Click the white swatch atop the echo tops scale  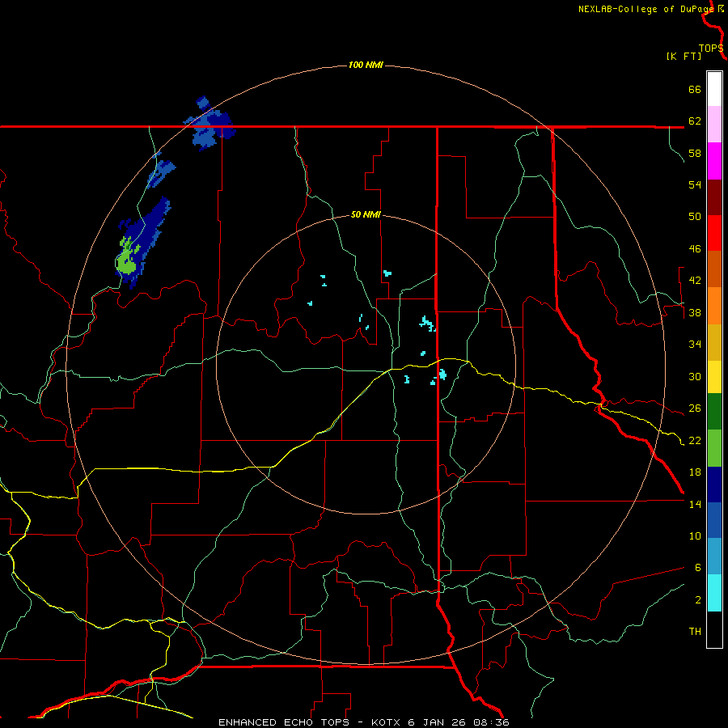click(x=714, y=89)
